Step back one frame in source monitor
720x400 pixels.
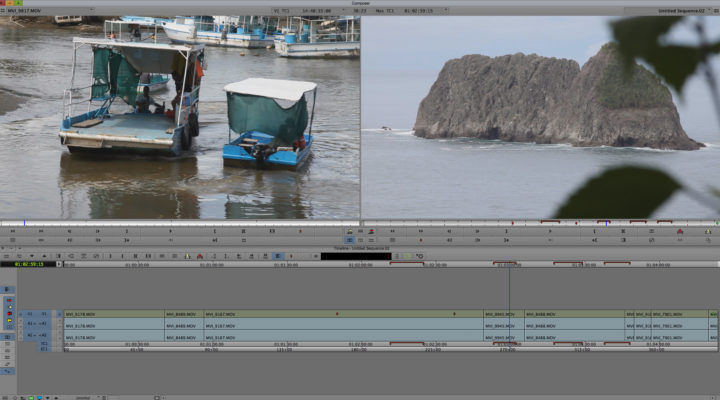(69, 231)
